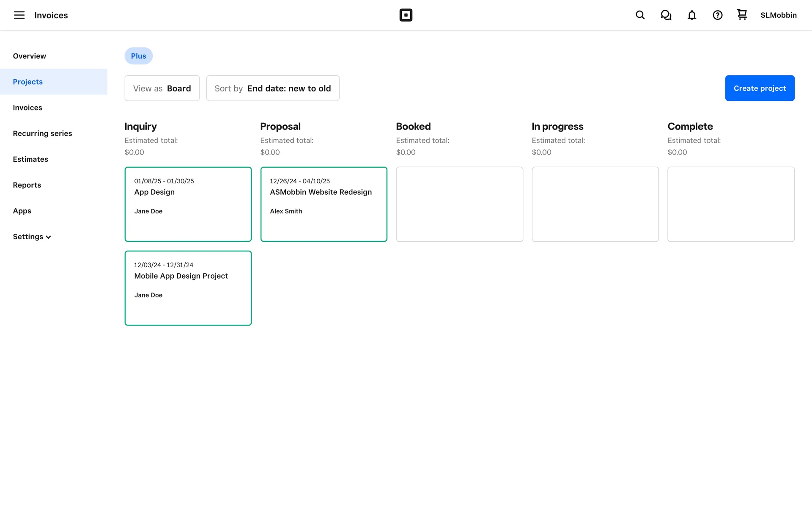Open ASMobbin Website Redesign project card

click(324, 204)
